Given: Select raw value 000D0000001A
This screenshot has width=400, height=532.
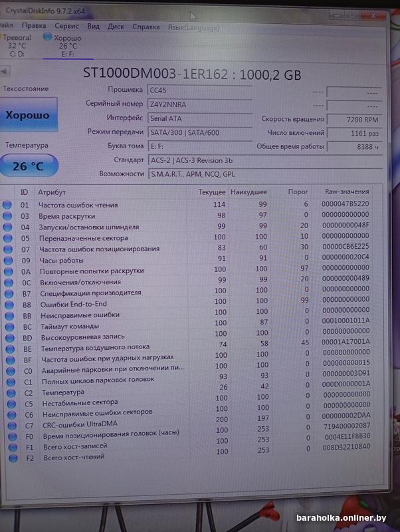Looking at the screenshot, I should [x=346, y=384].
